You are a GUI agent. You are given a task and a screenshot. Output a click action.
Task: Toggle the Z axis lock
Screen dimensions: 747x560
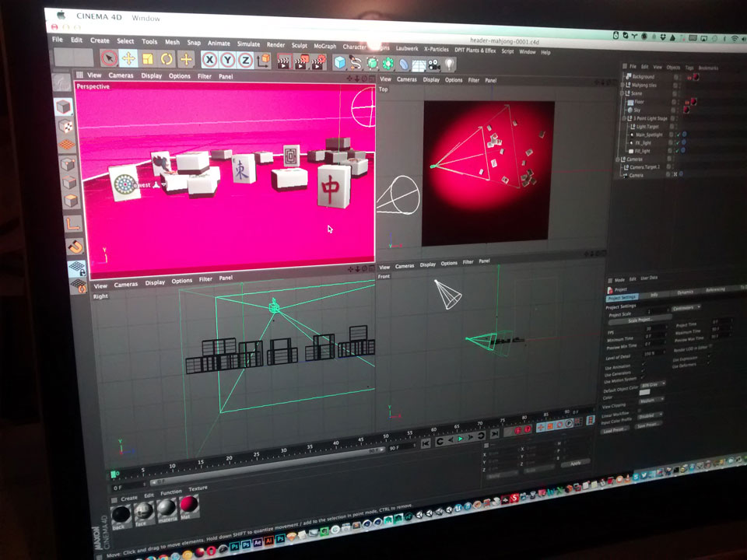[x=245, y=61]
